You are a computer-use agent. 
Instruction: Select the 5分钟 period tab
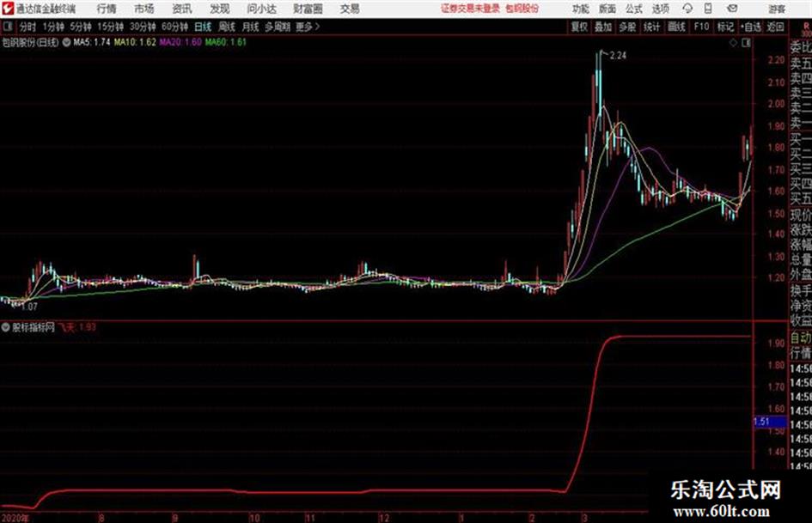coord(81,27)
